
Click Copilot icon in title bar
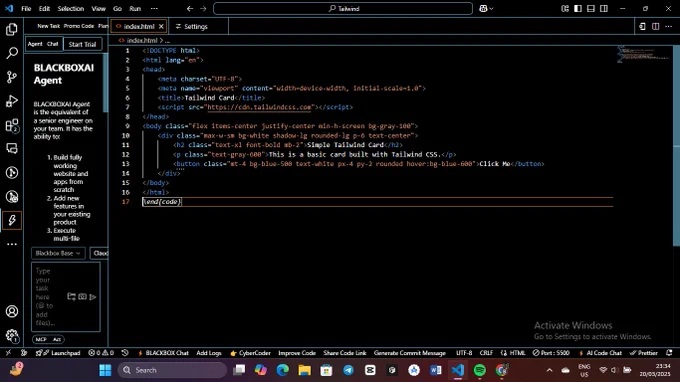tap(483, 9)
